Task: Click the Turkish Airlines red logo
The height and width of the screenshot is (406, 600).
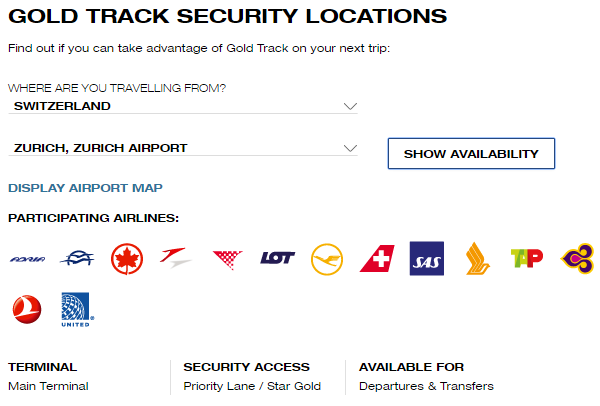Action: pyautogui.click(x=27, y=308)
